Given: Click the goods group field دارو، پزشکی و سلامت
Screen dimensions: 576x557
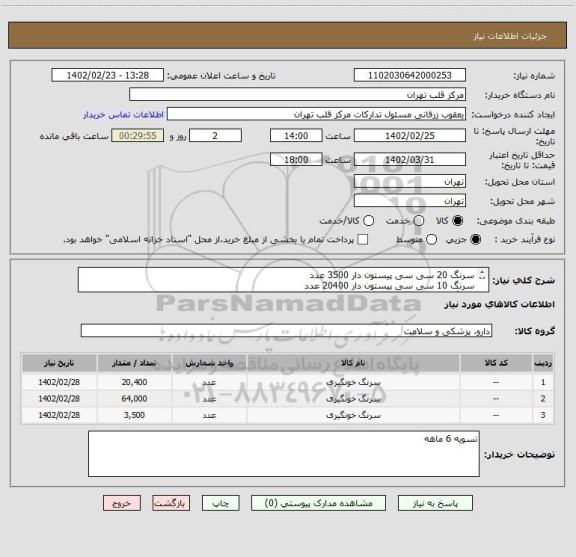Looking at the screenshot, I should (x=286, y=331).
